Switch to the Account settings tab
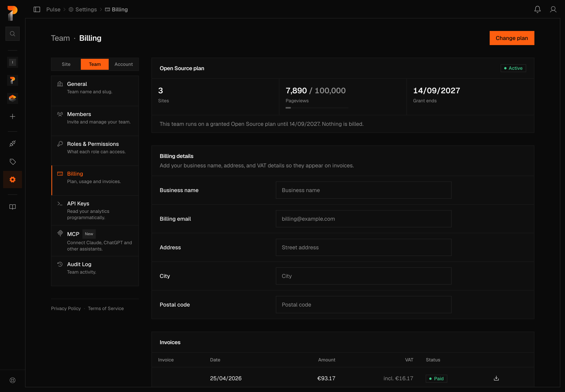The height and width of the screenshot is (392, 565). coord(124,64)
